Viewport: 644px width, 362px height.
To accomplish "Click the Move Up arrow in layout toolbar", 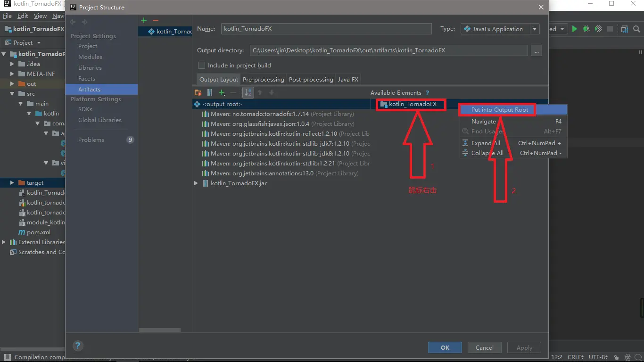I will pyautogui.click(x=260, y=93).
